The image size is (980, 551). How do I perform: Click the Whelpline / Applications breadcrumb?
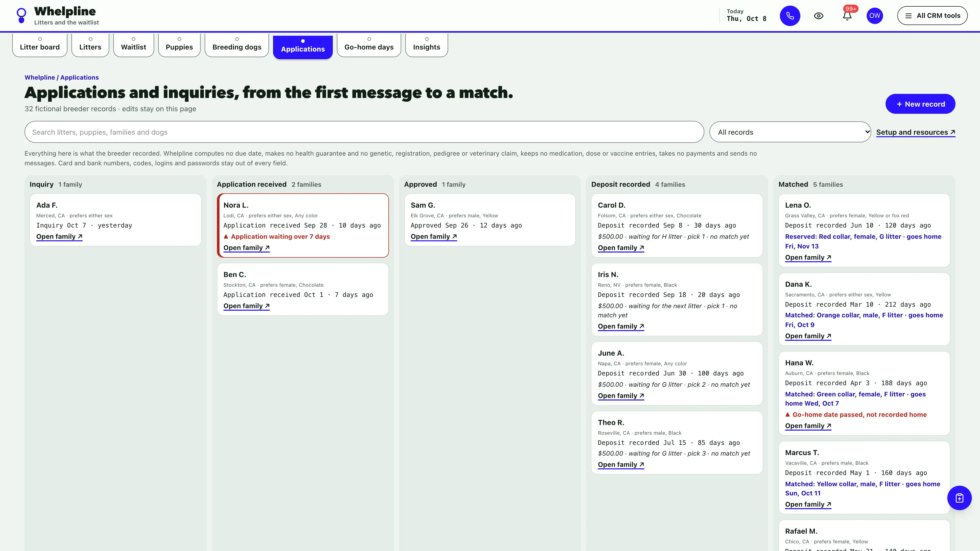(x=62, y=77)
